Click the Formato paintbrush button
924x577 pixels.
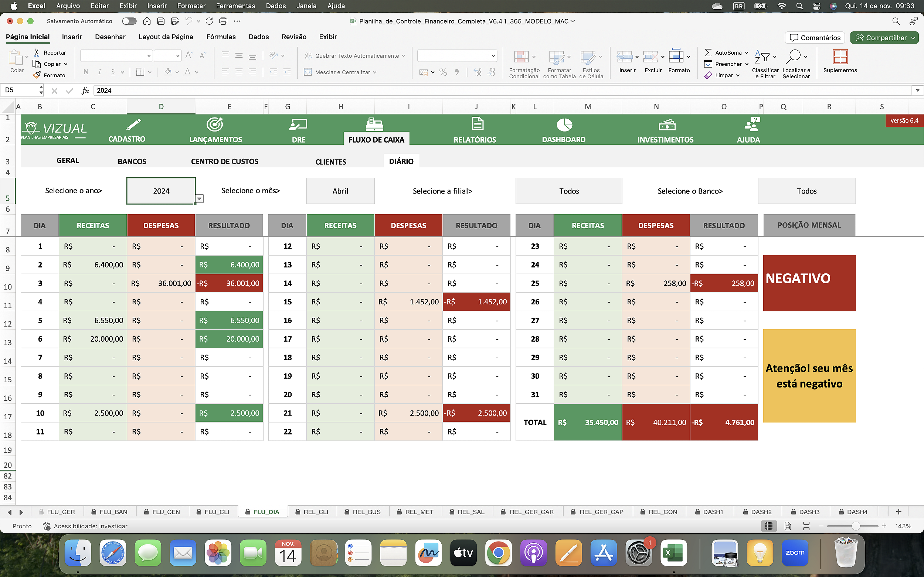coord(50,75)
